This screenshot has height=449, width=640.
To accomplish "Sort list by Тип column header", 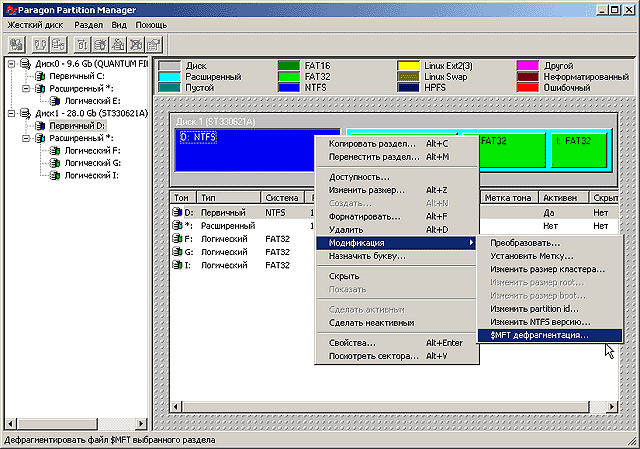I will pos(229,198).
